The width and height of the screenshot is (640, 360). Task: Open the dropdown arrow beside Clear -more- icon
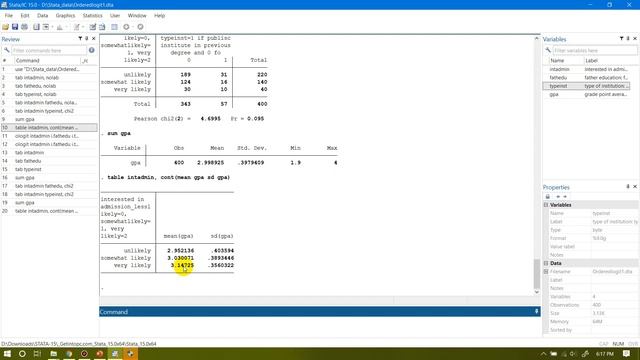133,27
